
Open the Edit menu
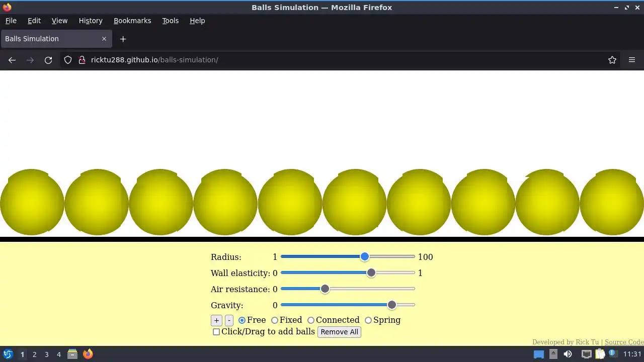34,21
